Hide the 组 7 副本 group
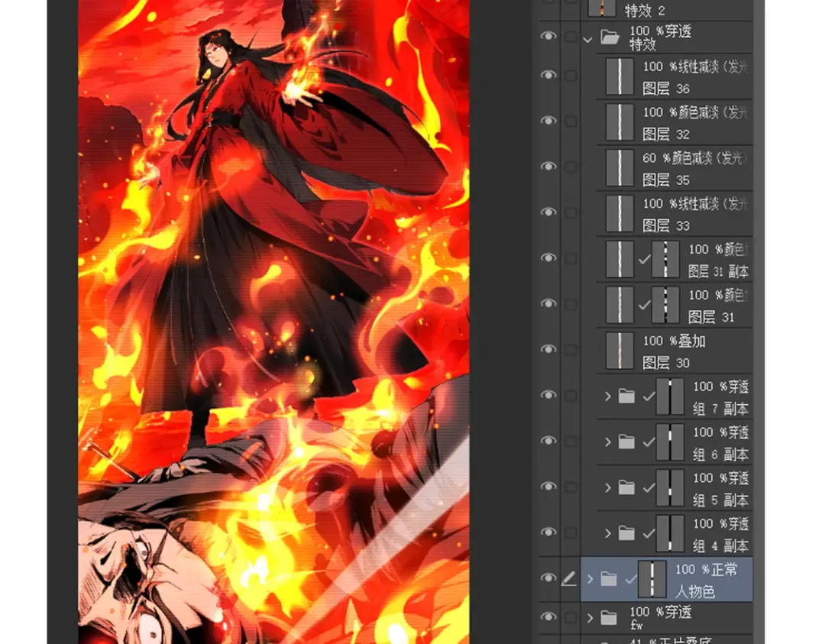Viewport: 825px width, 644px height. coord(548,395)
